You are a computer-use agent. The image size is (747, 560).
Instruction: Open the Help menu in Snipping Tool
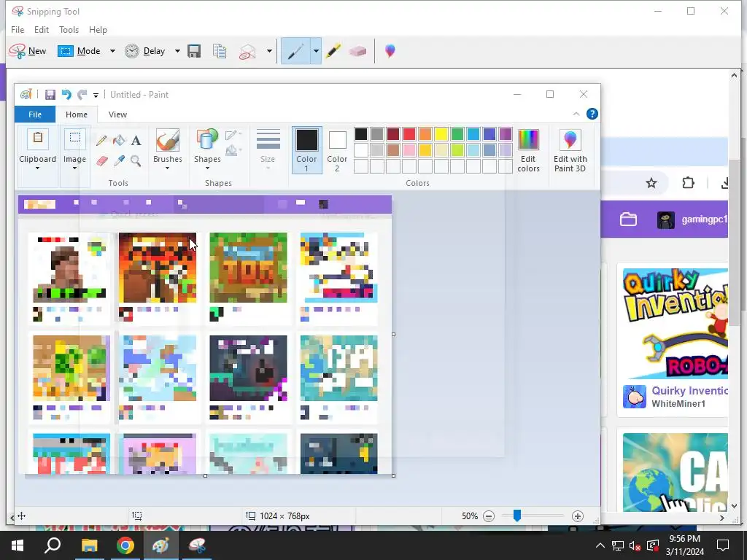coord(98,29)
